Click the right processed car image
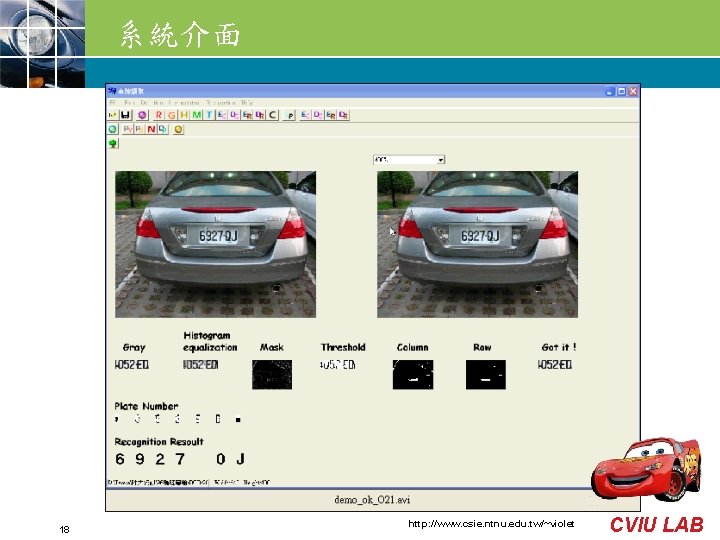The height and width of the screenshot is (540, 720). pos(478,244)
